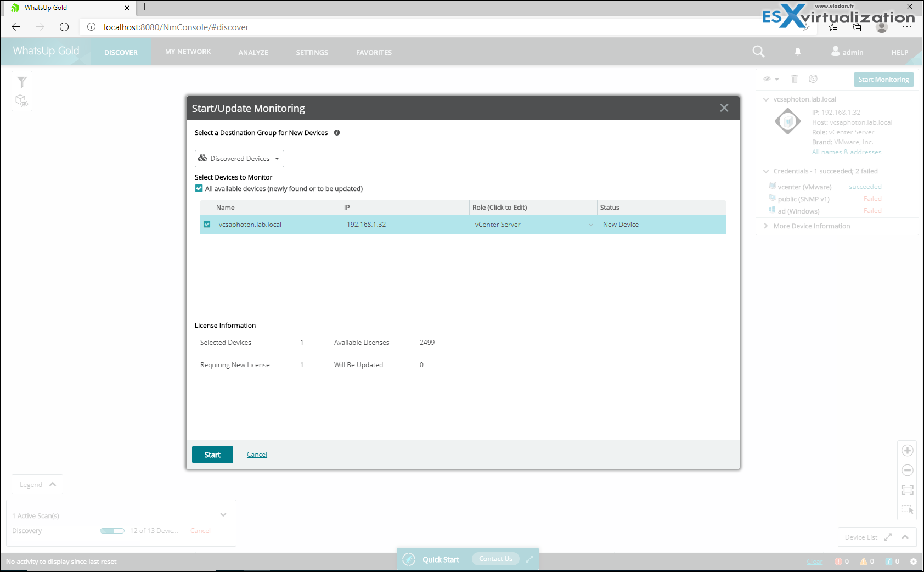Click the refresh rescan device icon
Viewport: 924px width, 572px height.
[x=813, y=79]
